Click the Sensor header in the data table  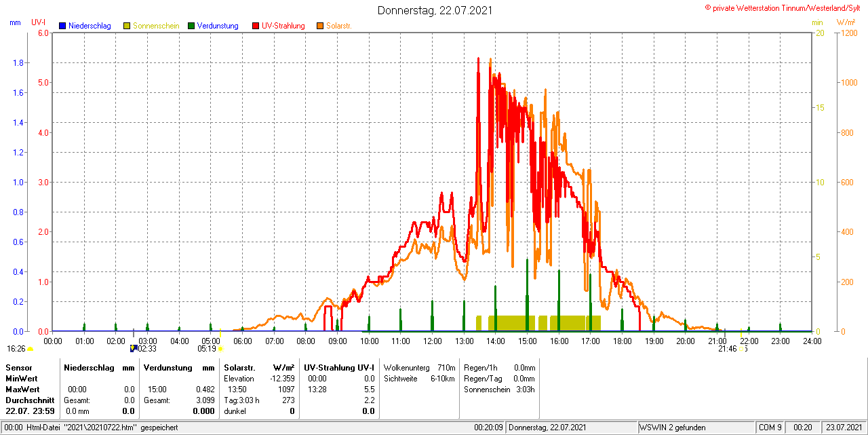tap(18, 367)
